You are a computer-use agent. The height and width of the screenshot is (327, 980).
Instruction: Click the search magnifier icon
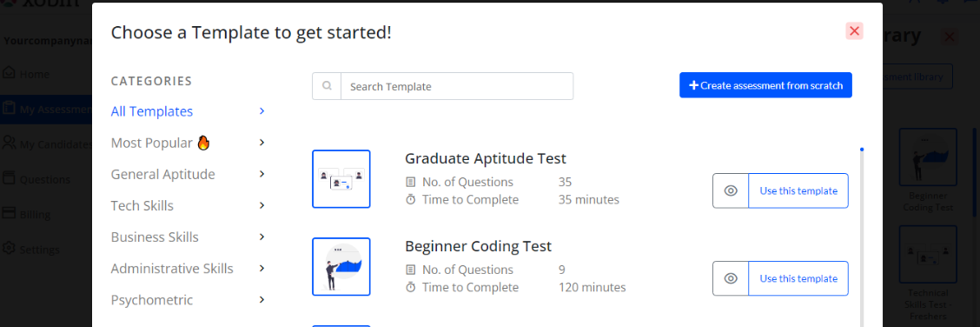[x=327, y=86]
